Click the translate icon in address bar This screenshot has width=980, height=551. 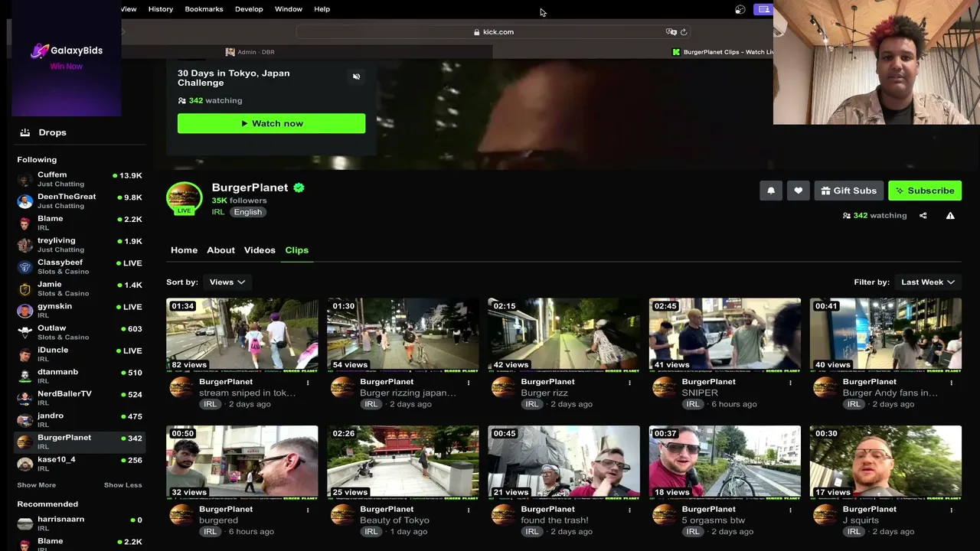[671, 32]
